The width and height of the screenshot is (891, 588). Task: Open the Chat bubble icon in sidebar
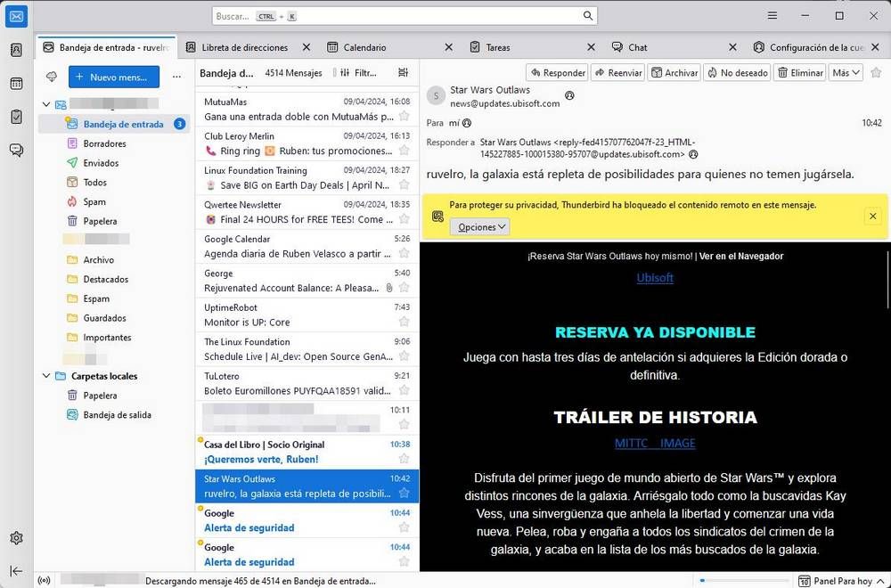15,150
